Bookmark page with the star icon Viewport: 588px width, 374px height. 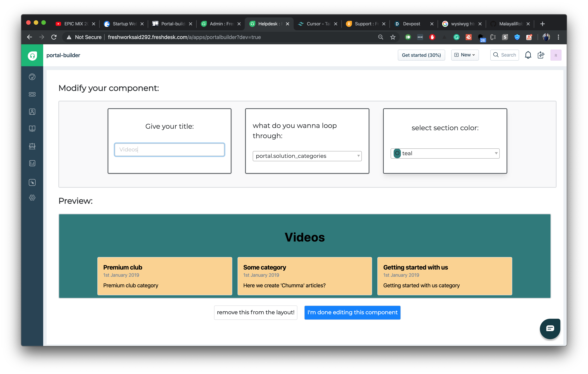[x=393, y=37]
